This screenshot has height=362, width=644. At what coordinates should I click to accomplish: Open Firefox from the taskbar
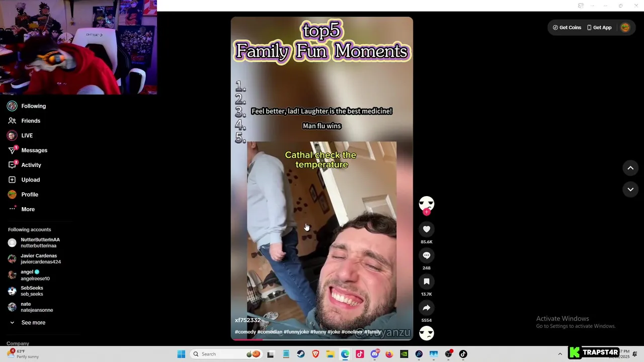click(389, 354)
